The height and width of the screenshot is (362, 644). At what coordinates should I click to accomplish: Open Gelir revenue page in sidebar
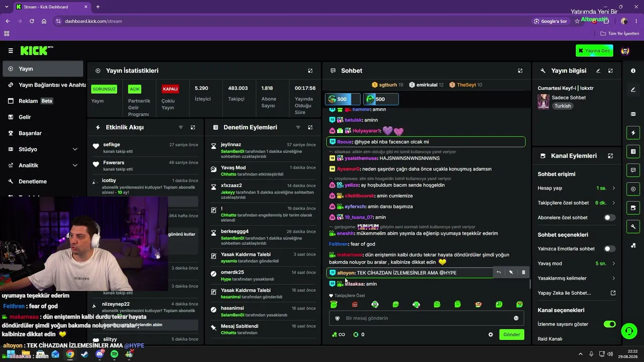tap(43, 117)
